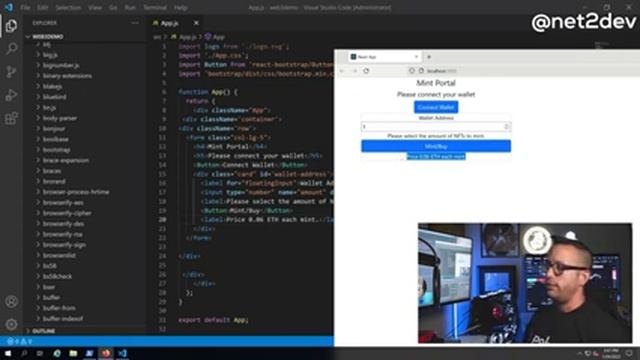
Task: Open the Manage gear in activity bar
Action: pyautogui.click(x=11, y=324)
